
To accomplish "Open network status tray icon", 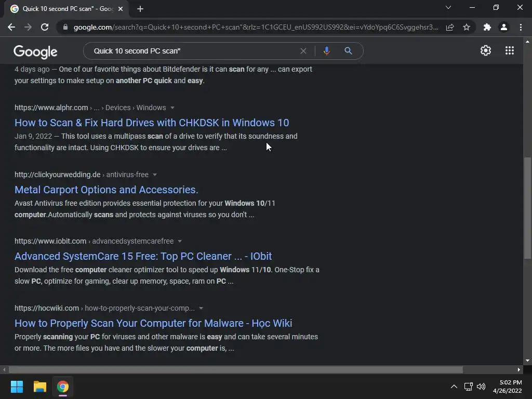I will tap(469, 387).
